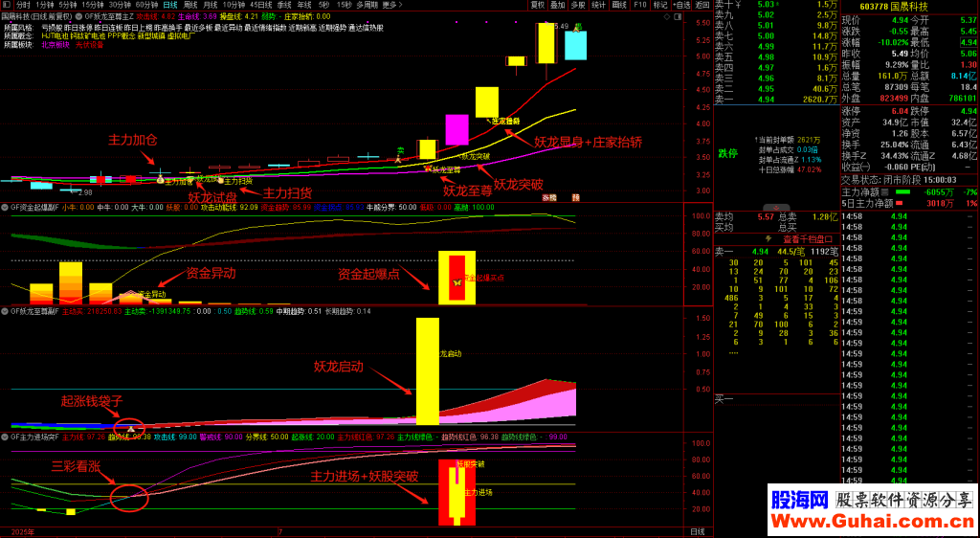Open F10 company information
980x538 pixels.
(640, 5)
